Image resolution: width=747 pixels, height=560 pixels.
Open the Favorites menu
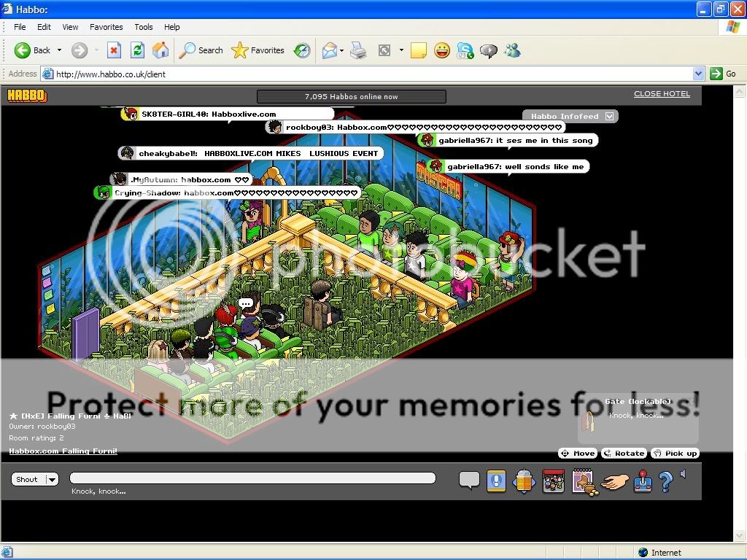(x=106, y=27)
